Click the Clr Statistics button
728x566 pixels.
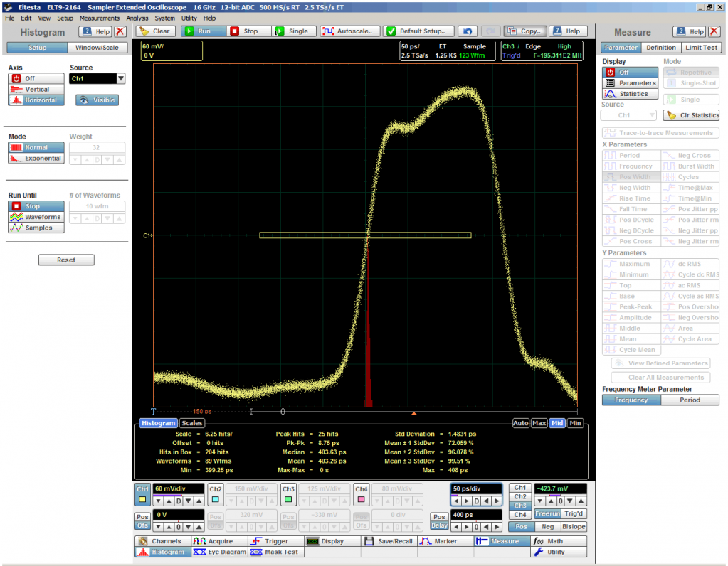coord(691,115)
